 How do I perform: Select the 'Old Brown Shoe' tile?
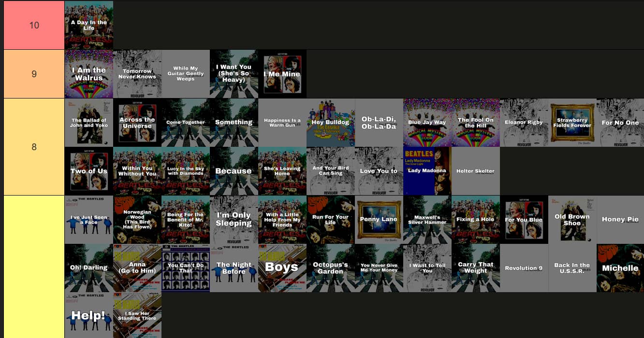(x=572, y=220)
